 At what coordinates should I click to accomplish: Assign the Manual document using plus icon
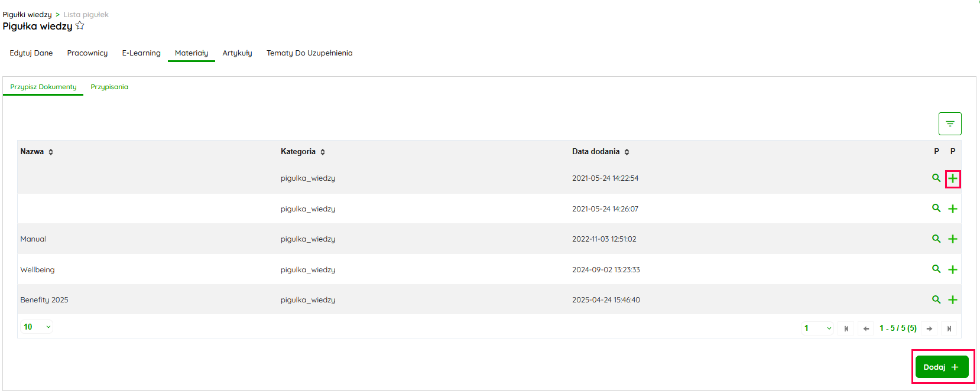coord(953,239)
